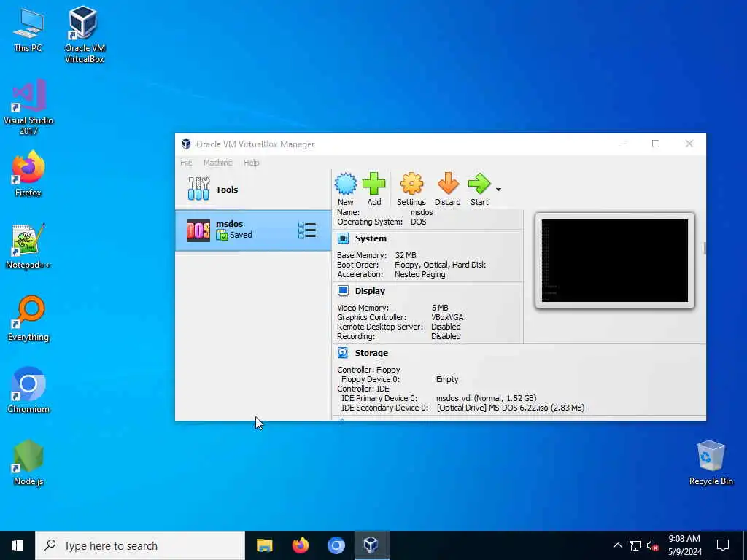Select the Chromium desktop shortcut
This screenshot has height=560, width=747.
[28, 391]
